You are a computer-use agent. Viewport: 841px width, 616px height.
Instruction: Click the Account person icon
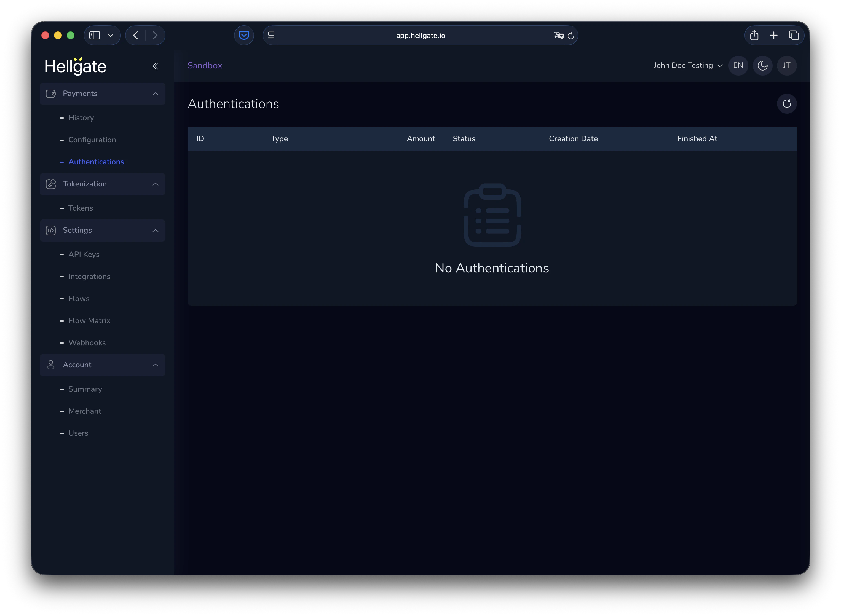point(51,365)
